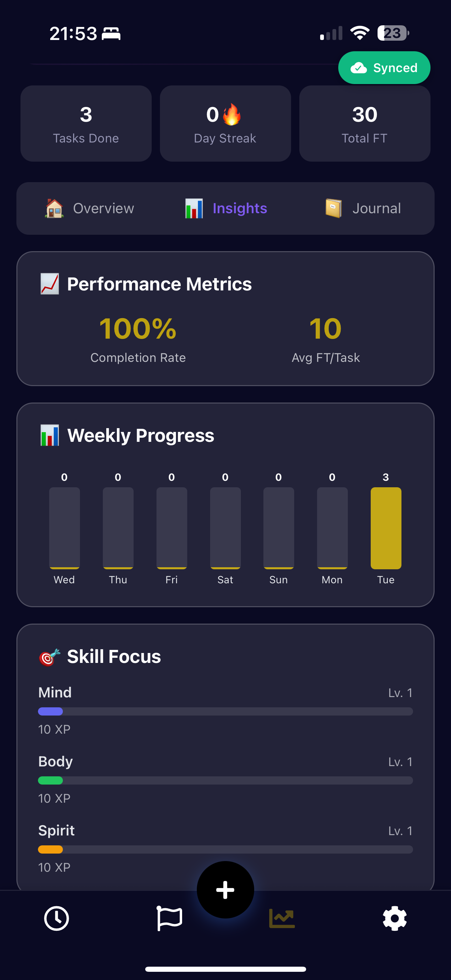Tap the Total FT stat card
The image size is (451, 980).
click(x=364, y=124)
